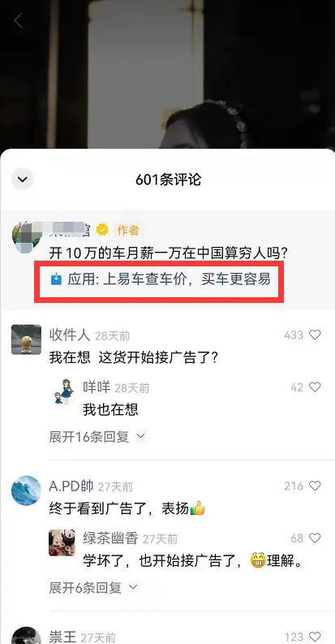This screenshot has height=644, width=335.
Task: Collapse comments with the down chevron button
Action: [22, 179]
